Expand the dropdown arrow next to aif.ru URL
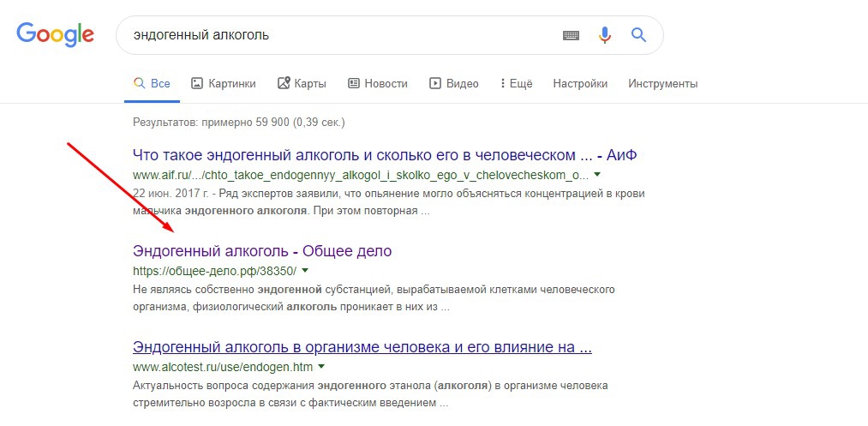 click(x=596, y=175)
